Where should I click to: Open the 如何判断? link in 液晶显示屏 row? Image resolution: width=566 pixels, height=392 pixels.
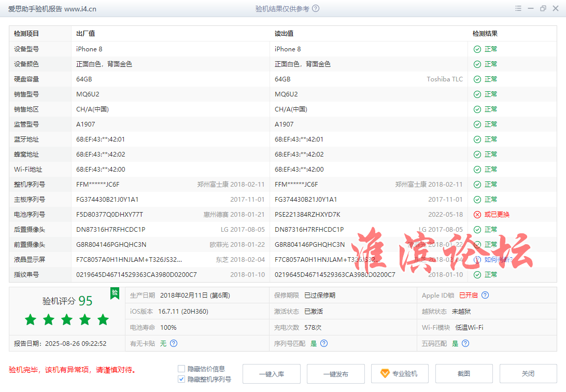coord(498,260)
